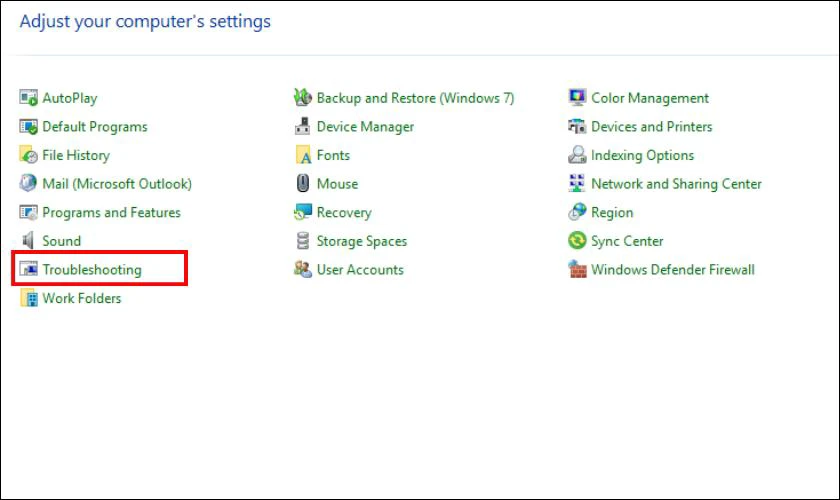Open File History text link
Image resolution: width=840 pixels, height=500 pixels.
(76, 155)
